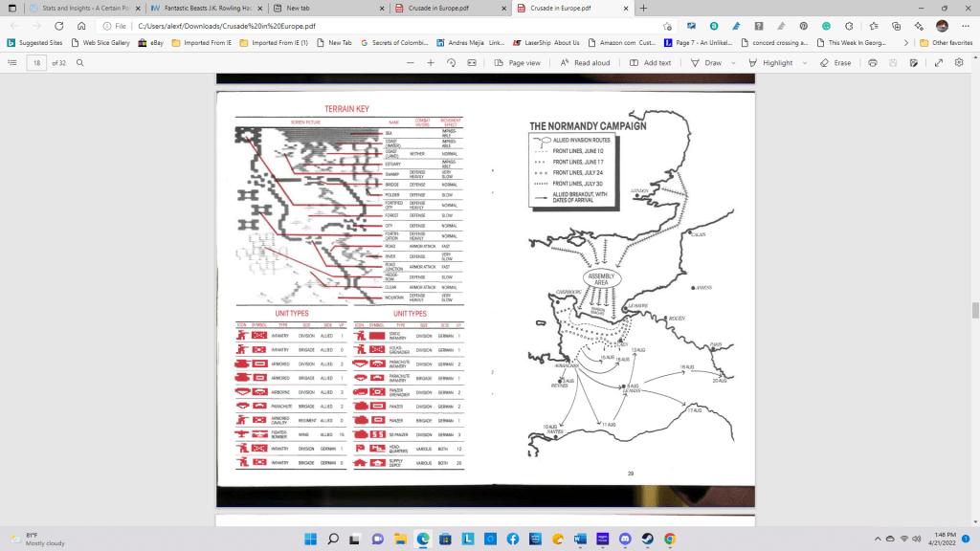Print the PDF document
This screenshot has height=551, width=980.
pos(872,62)
